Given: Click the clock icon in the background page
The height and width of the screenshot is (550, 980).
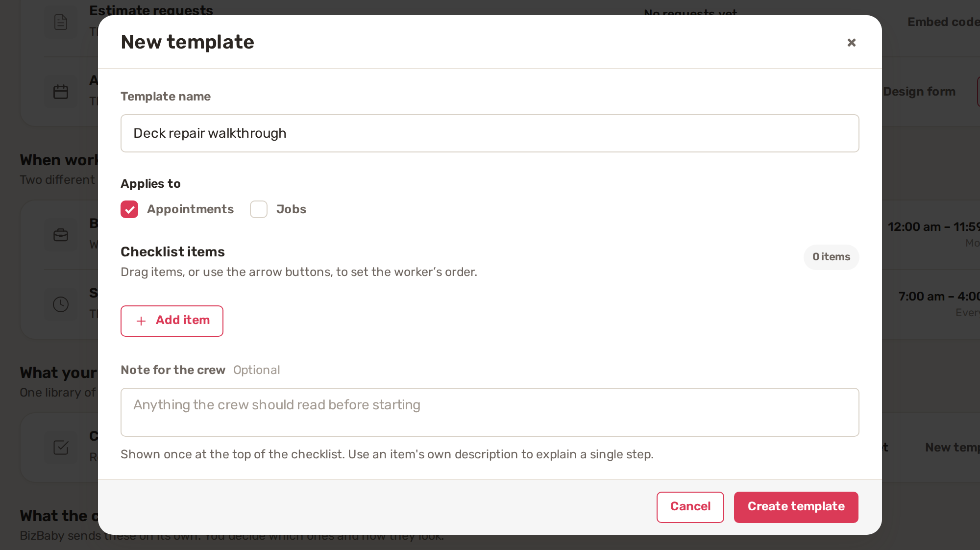Looking at the screenshot, I should pos(61,304).
